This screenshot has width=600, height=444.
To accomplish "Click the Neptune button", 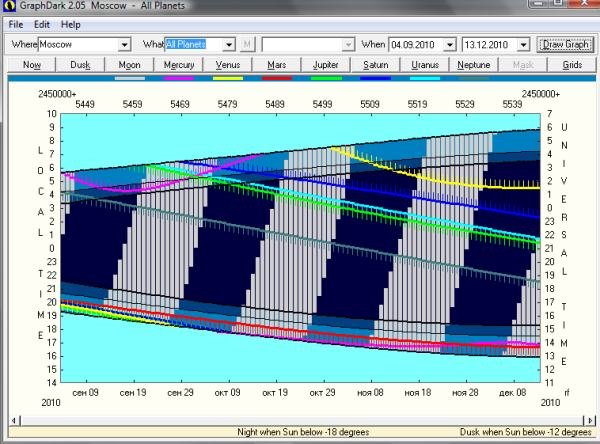I will (x=474, y=65).
